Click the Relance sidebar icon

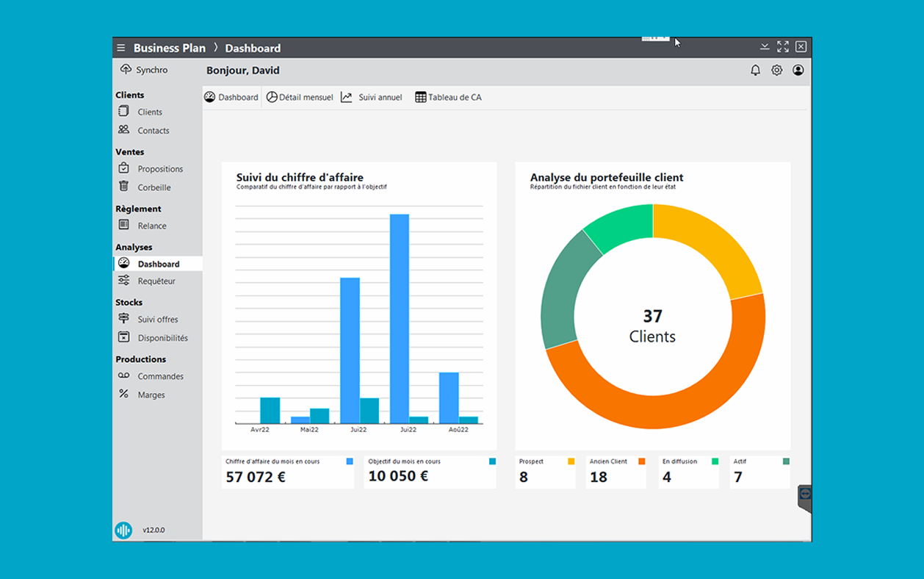pyautogui.click(x=123, y=225)
